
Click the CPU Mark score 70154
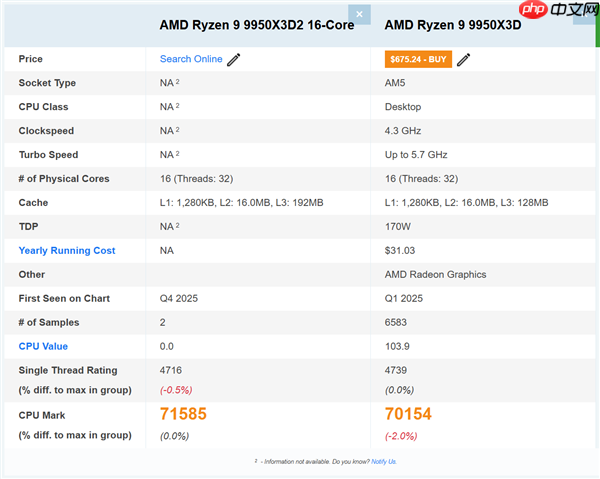coord(408,414)
